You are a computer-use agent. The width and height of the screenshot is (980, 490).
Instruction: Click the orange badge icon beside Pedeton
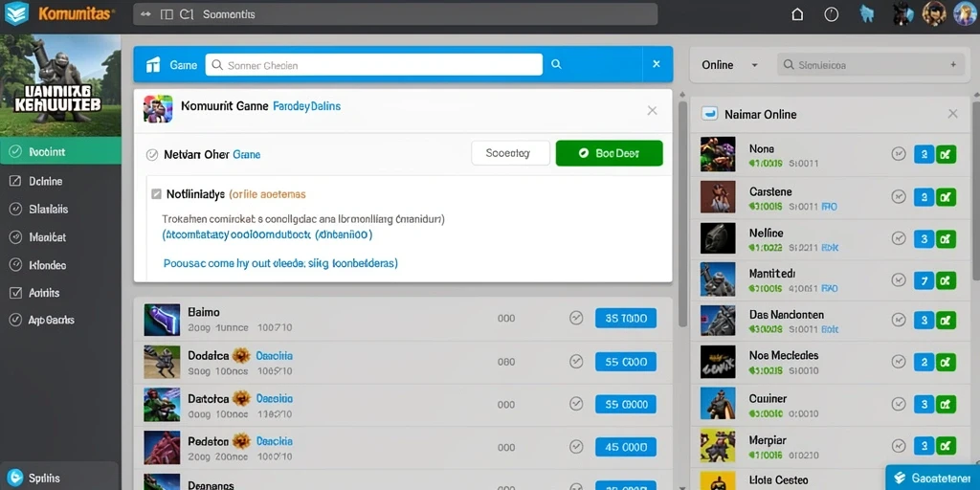pyautogui.click(x=242, y=442)
